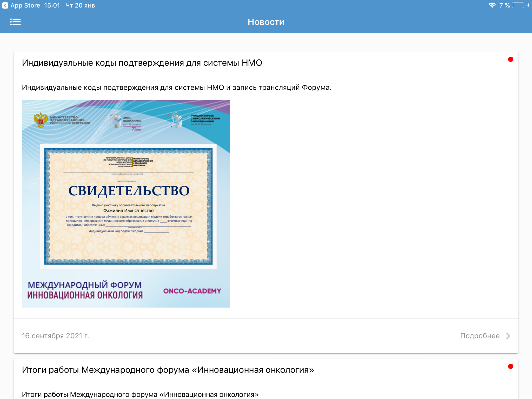This screenshot has width=532, height=399.
Task: Tap the 15:01 status bar clock
Action: click(52, 5)
